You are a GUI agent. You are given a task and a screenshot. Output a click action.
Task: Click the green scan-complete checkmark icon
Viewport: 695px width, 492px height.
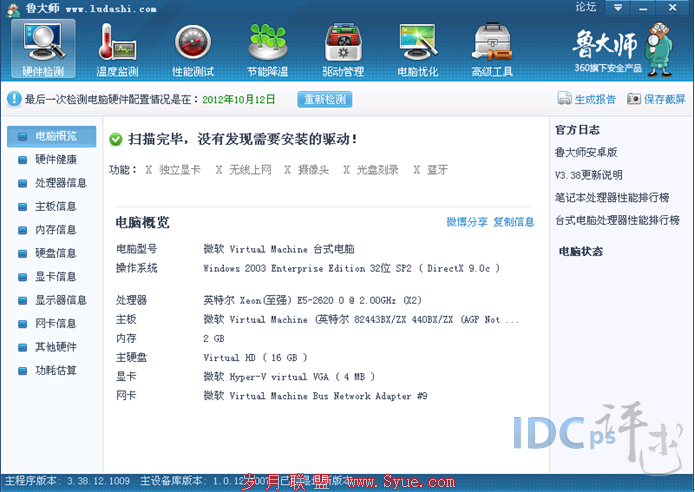click(x=116, y=140)
